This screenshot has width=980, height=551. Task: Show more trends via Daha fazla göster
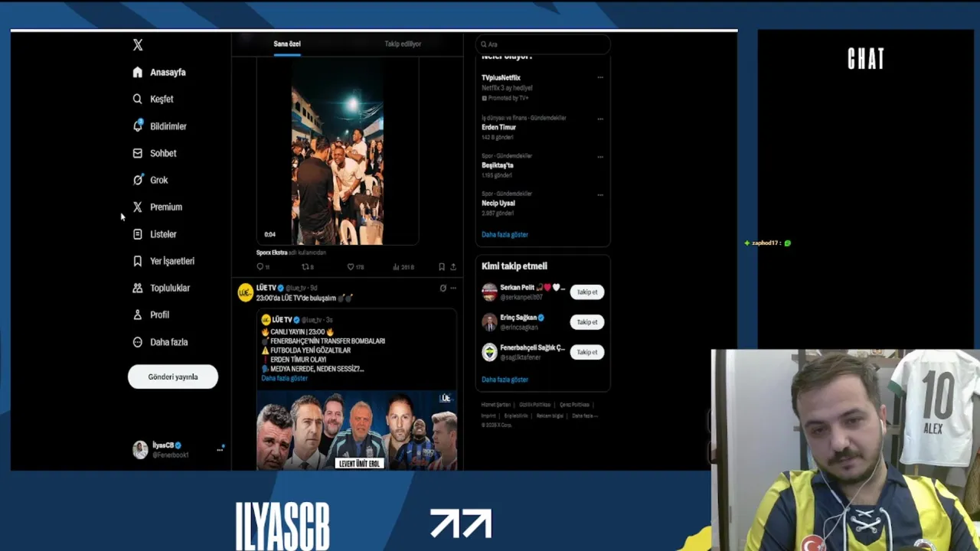tap(505, 235)
